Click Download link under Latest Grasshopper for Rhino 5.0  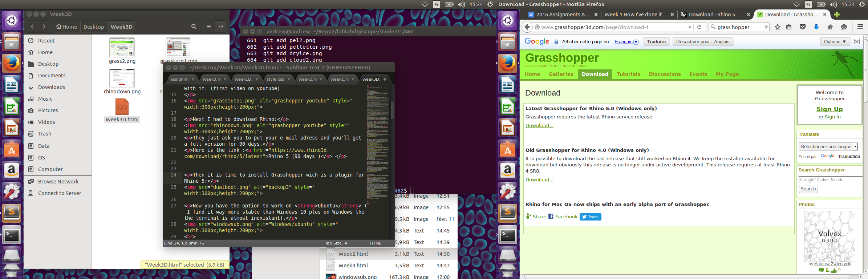(539, 125)
